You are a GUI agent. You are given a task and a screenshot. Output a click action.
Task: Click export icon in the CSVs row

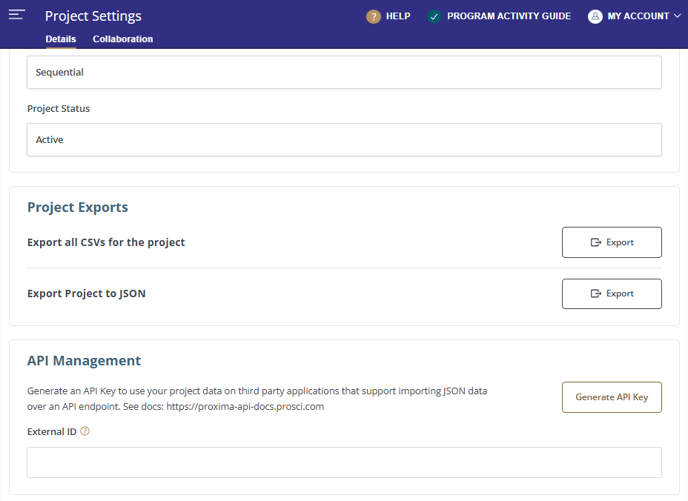click(x=596, y=243)
